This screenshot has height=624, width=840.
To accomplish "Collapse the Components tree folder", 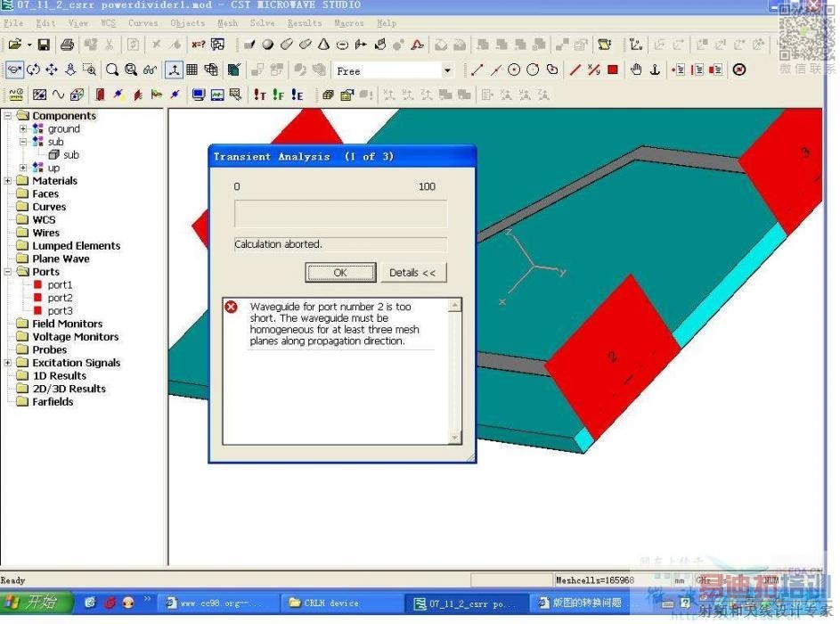I will [x=7, y=115].
